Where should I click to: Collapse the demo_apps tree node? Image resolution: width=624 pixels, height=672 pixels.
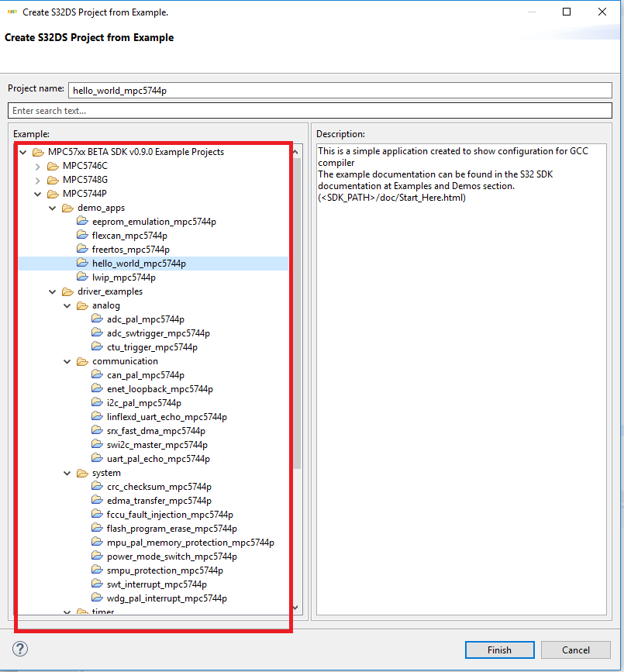tap(52, 208)
